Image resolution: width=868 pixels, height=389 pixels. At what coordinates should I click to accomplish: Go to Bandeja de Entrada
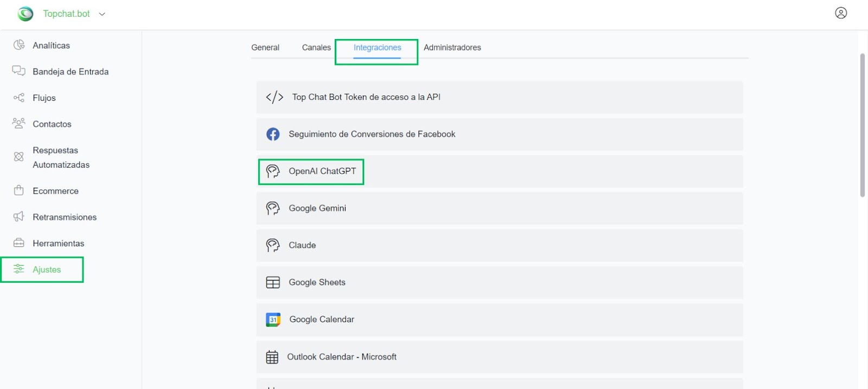pos(71,72)
